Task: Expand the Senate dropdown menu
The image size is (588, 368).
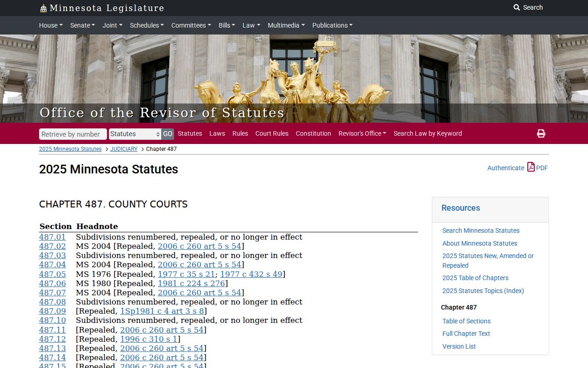Action: point(82,25)
